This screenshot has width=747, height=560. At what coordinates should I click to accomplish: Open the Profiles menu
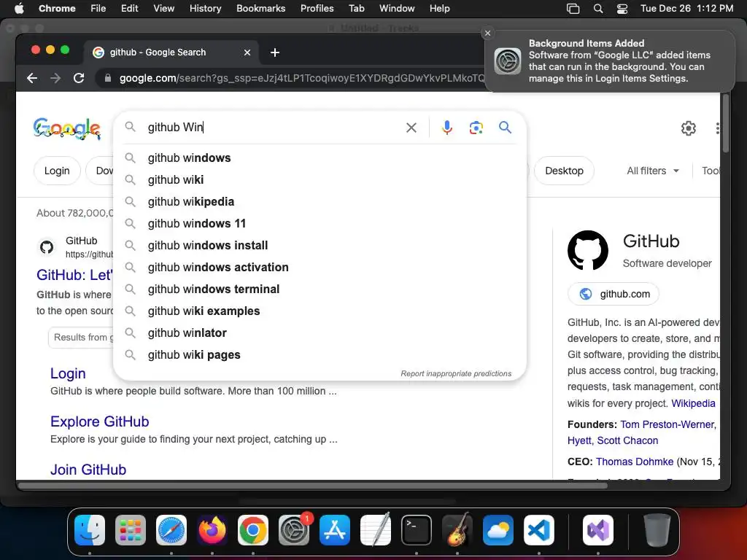(x=317, y=8)
